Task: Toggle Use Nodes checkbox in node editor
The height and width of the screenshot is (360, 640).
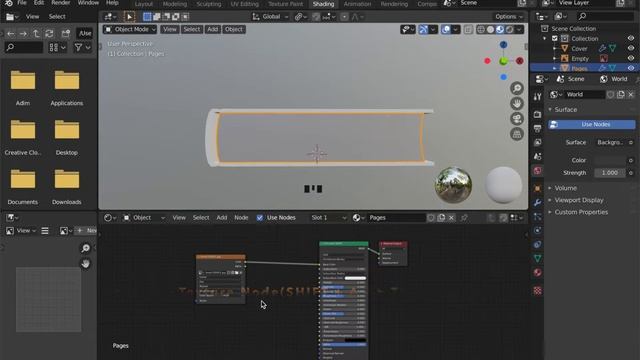Action: click(260, 218)
